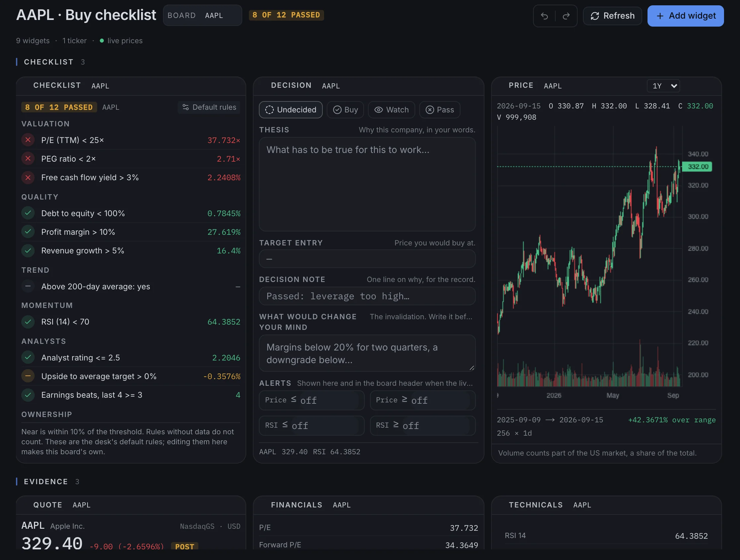Open the 1Y price range dropdown
The image size is (740, 560).
[x=663, y=86]
